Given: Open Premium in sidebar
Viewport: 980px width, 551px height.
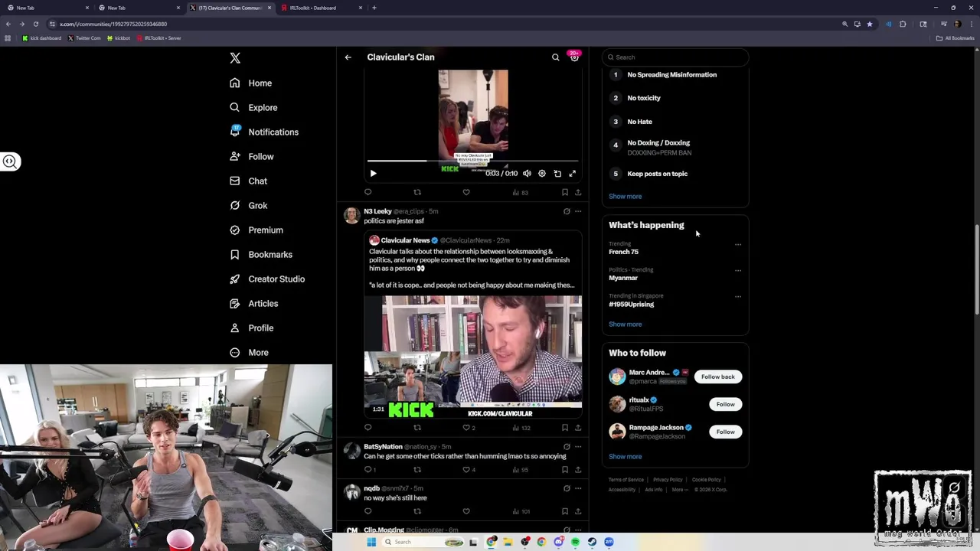Looking at the screenshot, I should point(256,230).
